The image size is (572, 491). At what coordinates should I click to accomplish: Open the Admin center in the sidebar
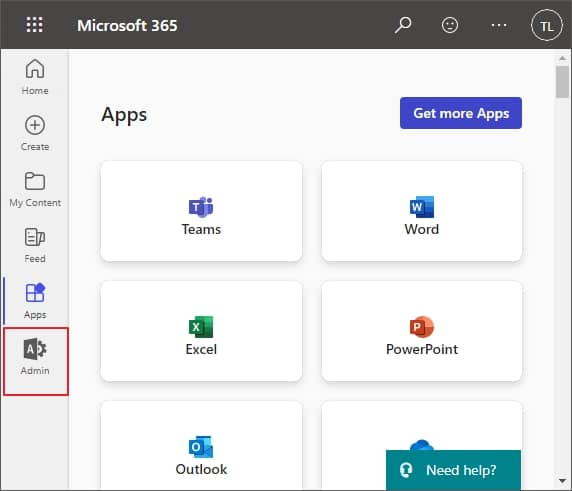[x=35, y=361]
